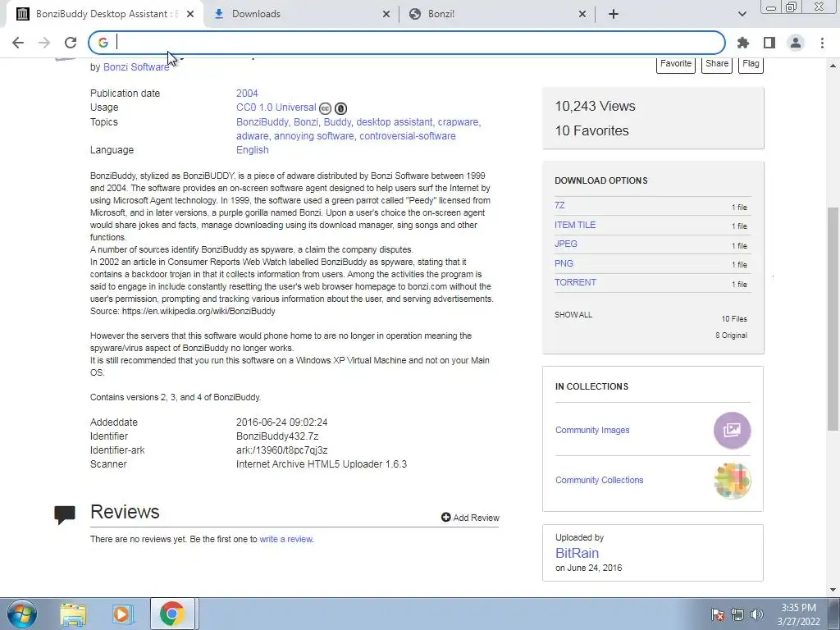
Task: Open the controversial-software topic link
Action: 407,136
